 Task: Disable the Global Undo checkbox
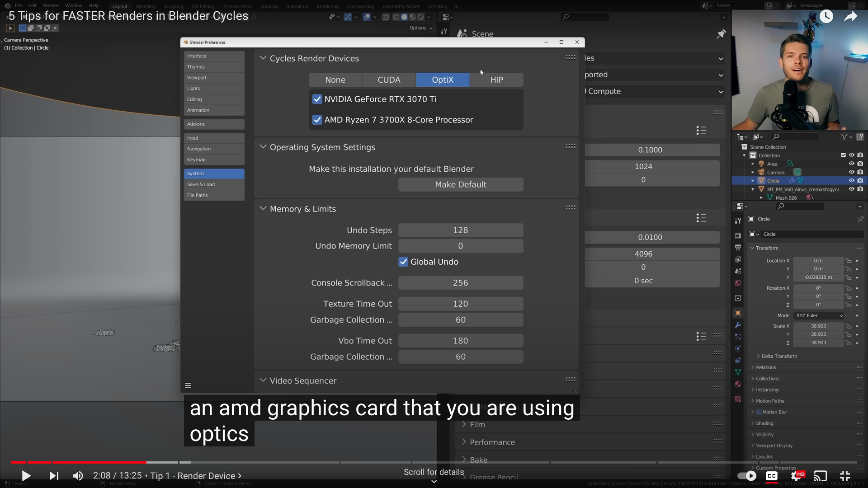coord(403,262)
